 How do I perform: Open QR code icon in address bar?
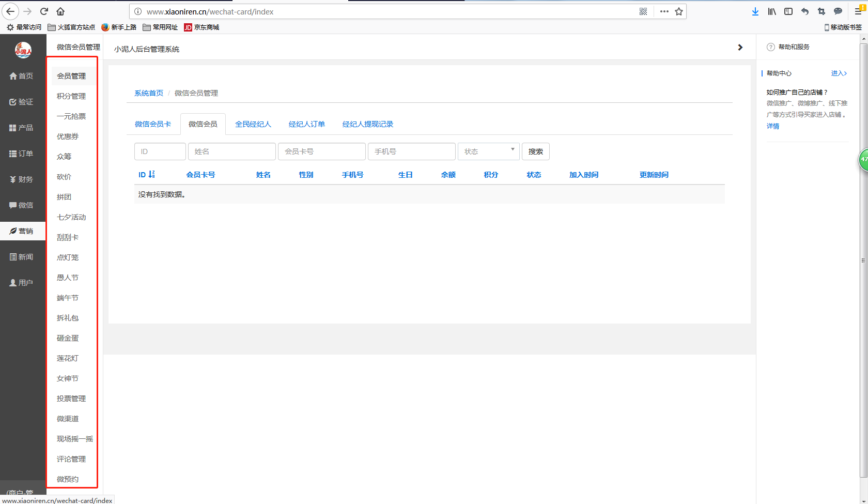point(643,11)
